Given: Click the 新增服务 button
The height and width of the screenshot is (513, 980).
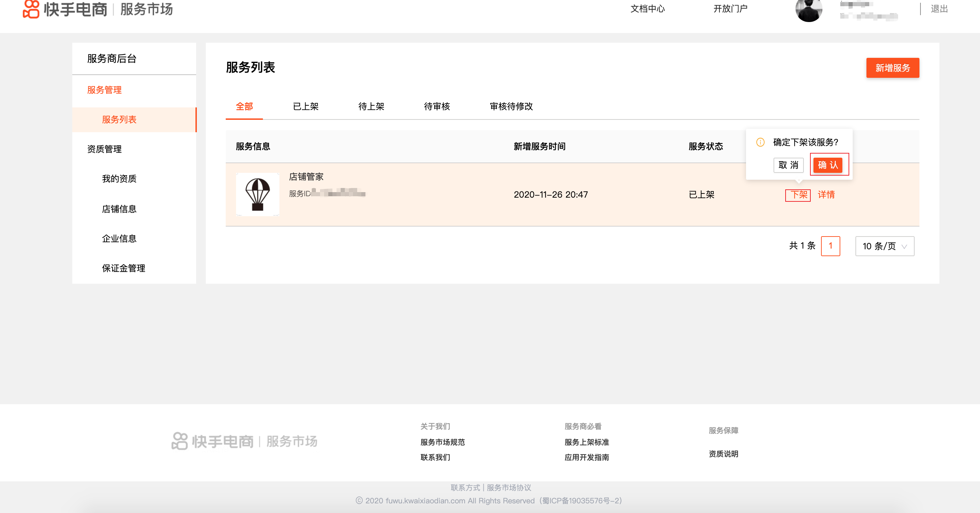Looking at the screenshot, I should pos(893,68).
